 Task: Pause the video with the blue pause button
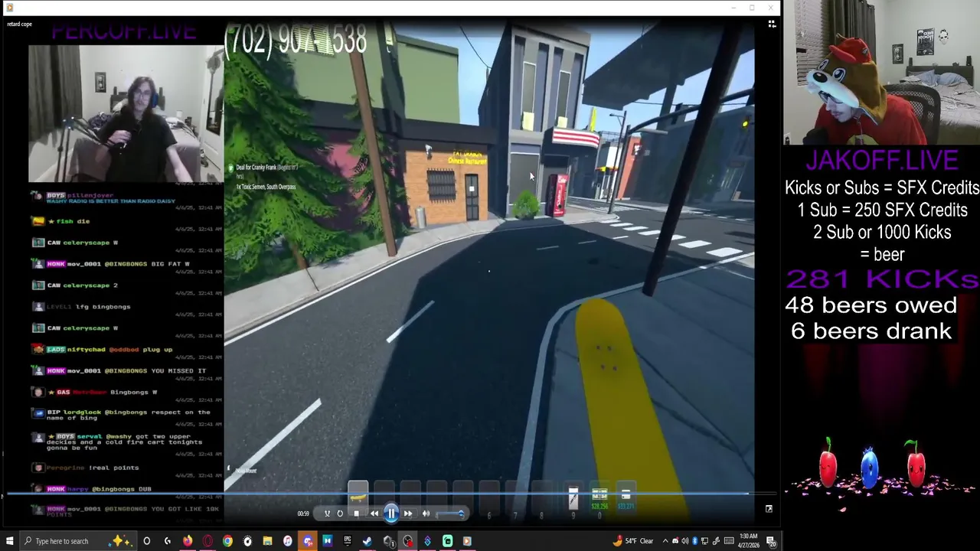click(390, 514)
